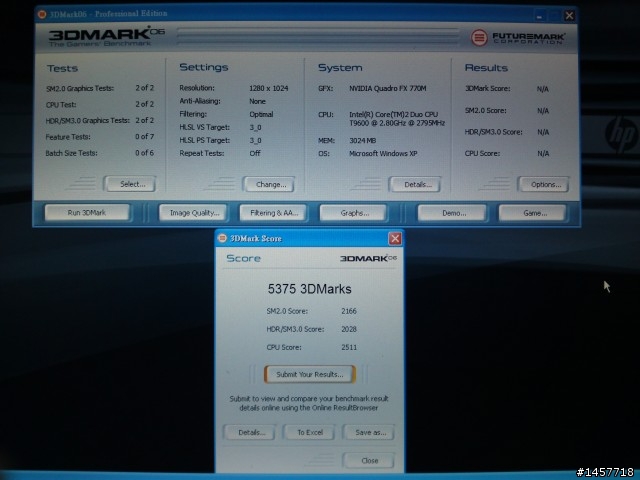The height and width of the screenshot is (480, 640).
Task: Click the MEM value 3024 MB
Action: pyautogui.click(x=362, y=140)
